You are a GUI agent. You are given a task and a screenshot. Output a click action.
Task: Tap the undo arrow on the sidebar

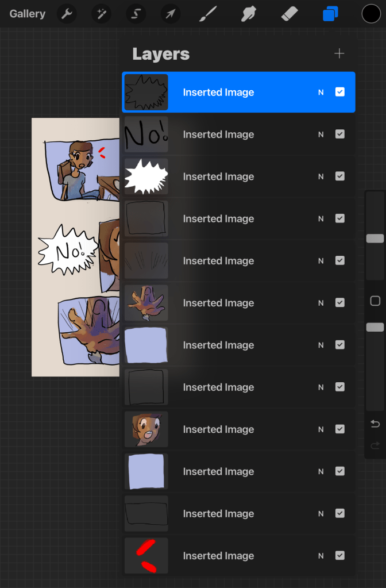tap(375, 424)
